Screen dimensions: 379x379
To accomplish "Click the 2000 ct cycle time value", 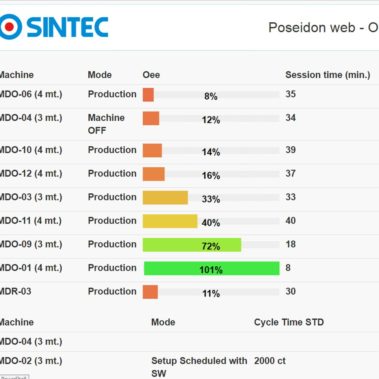I will 270,361.
